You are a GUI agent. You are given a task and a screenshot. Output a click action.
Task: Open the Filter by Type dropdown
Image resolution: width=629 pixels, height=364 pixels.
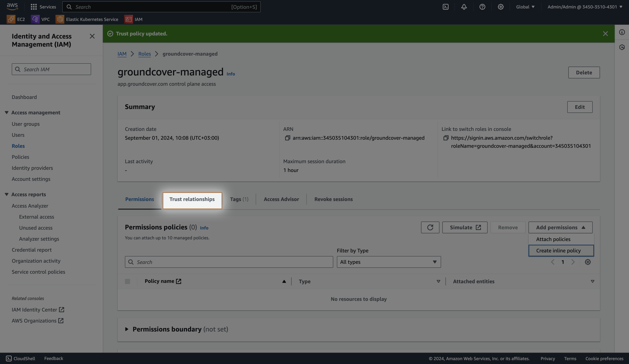point(389,262)
